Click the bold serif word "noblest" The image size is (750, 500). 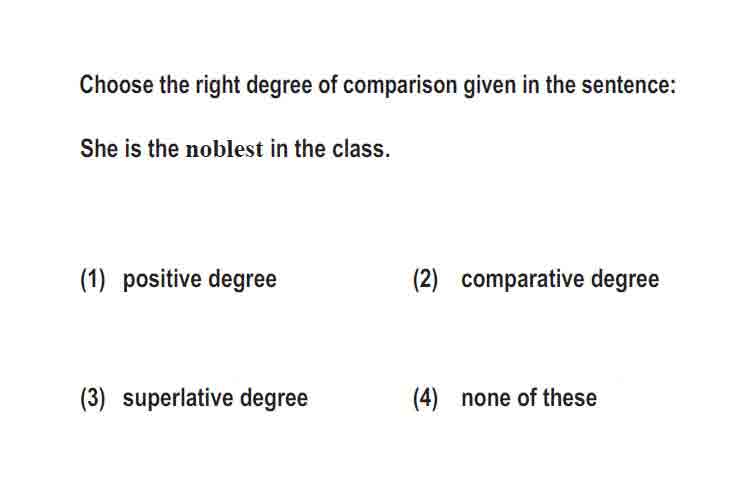click(224, 149)
